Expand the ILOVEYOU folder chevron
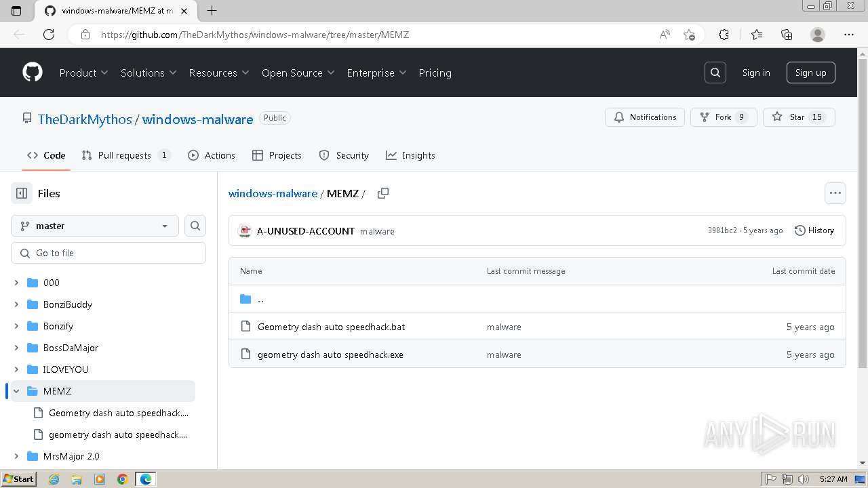The width and height of the screenshot is (868, 488). coord(16,369)
